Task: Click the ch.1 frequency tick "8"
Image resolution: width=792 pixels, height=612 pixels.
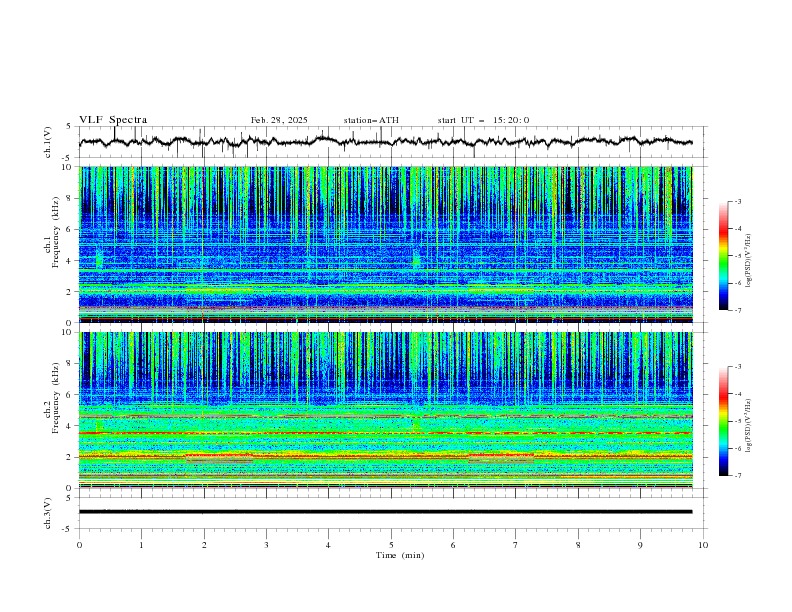Action: [69, 198]
